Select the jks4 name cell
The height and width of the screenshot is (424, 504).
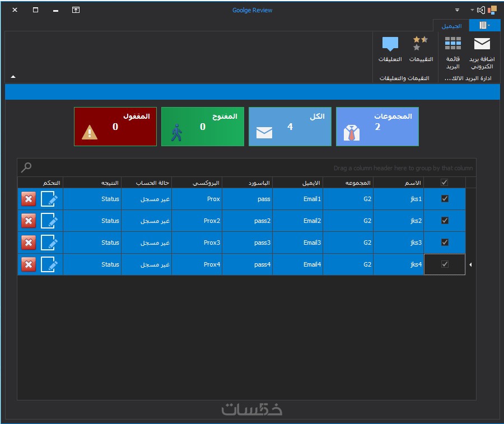[399, 264]
